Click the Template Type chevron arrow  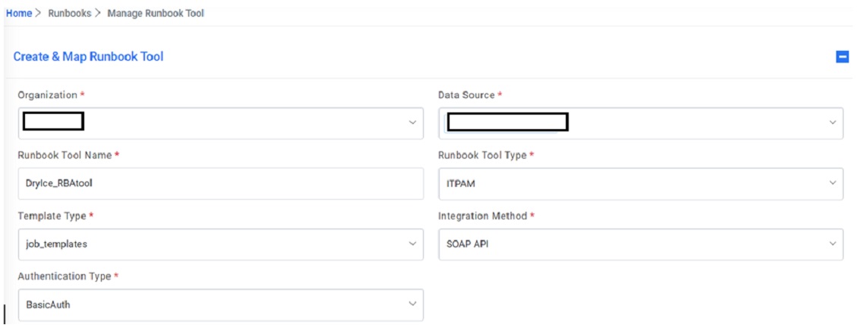(412, 244)
